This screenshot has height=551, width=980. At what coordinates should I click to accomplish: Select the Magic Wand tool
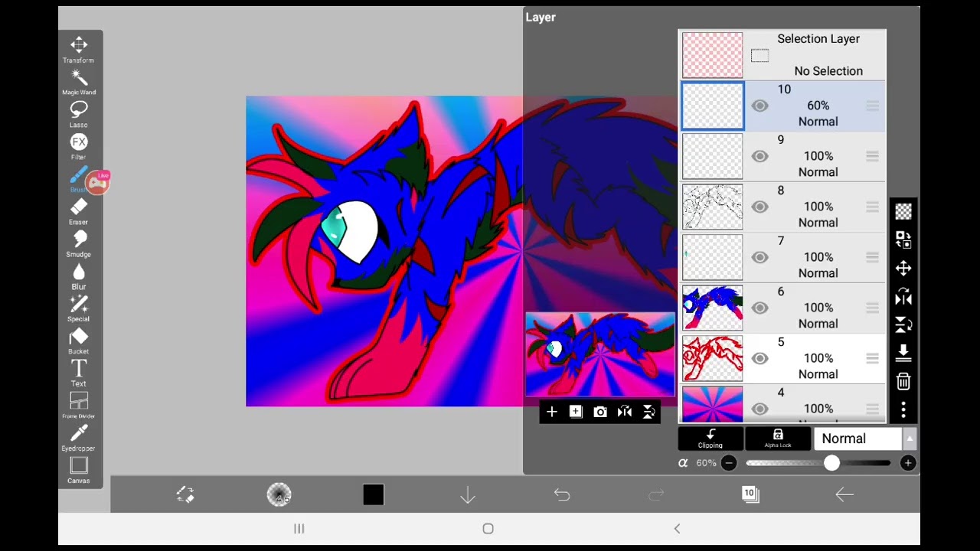(x=79, y=82)
